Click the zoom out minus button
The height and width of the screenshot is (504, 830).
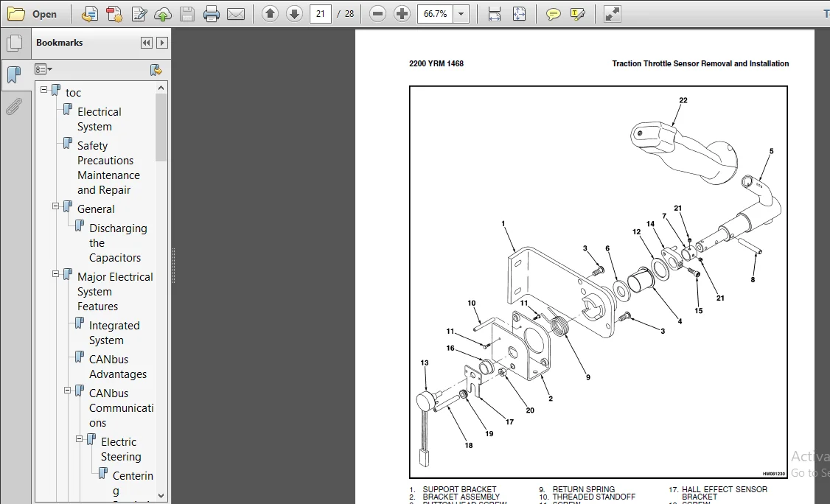coord(377,14)
